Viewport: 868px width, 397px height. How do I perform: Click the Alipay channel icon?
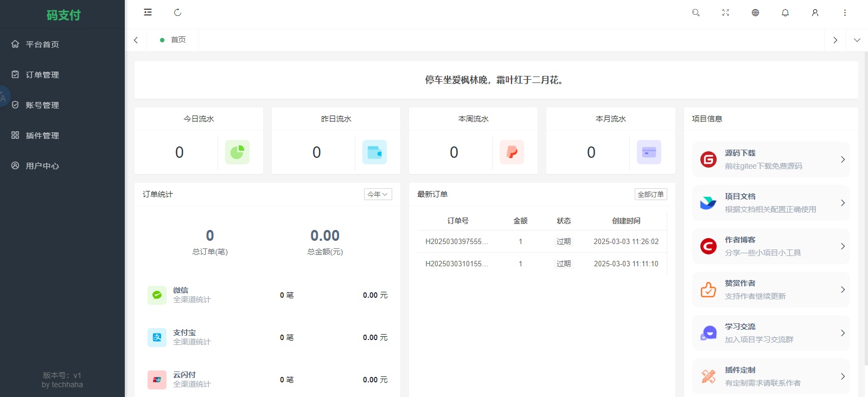tap(157, 337)
